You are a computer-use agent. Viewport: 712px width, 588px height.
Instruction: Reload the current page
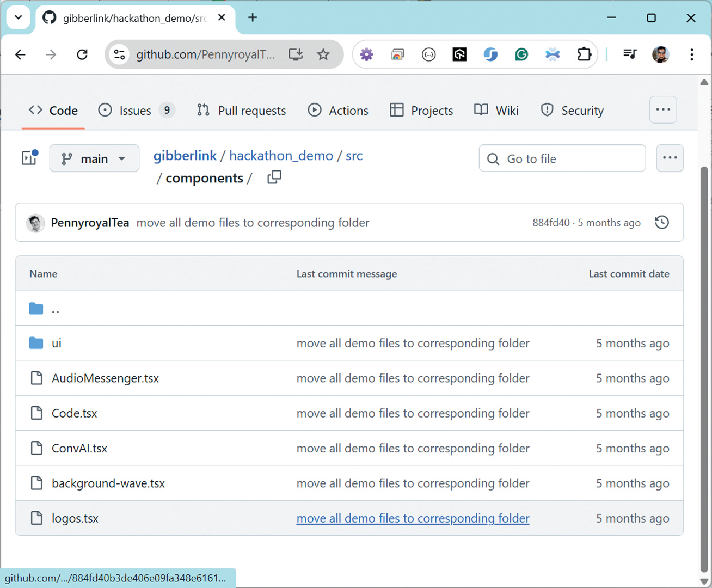pos(82,54)
